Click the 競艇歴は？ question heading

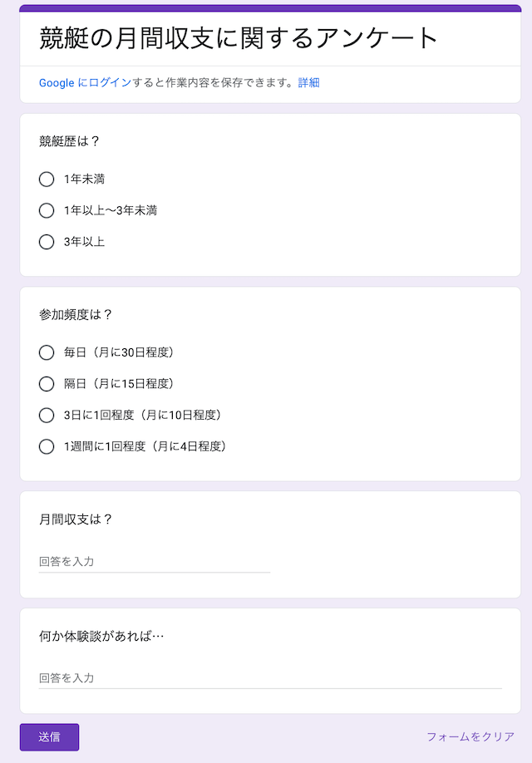click(x=69, y=140)
